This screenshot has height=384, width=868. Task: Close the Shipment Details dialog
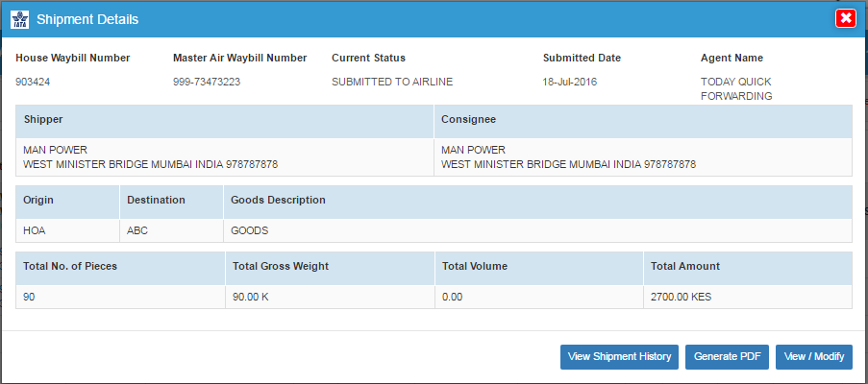846,19
